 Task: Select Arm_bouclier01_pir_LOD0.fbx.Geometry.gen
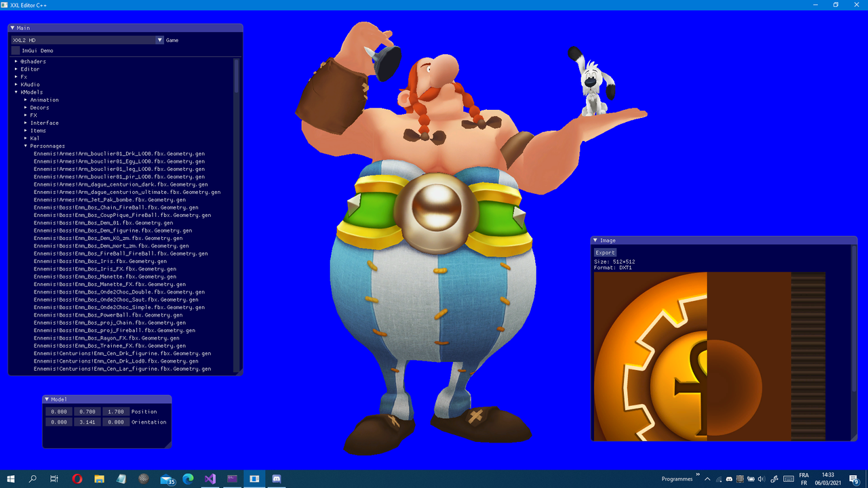(119, 176)
